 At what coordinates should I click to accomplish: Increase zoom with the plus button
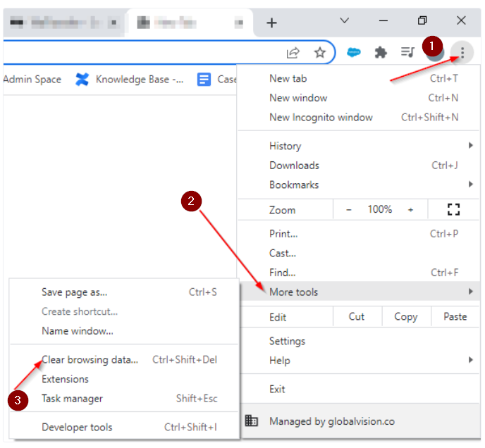411,209
